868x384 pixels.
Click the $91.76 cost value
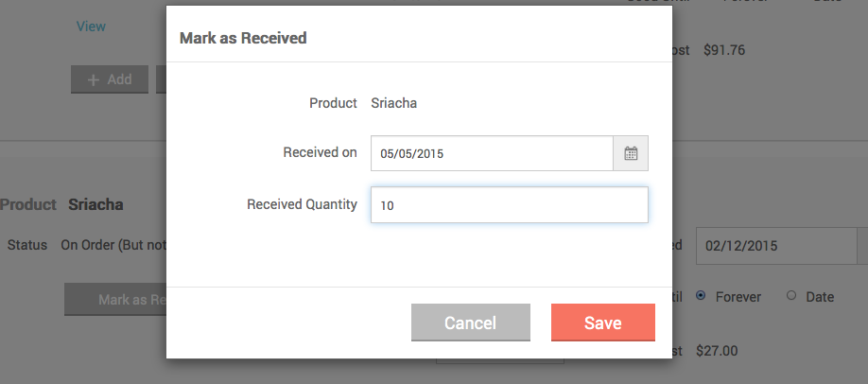click(724, 50)
